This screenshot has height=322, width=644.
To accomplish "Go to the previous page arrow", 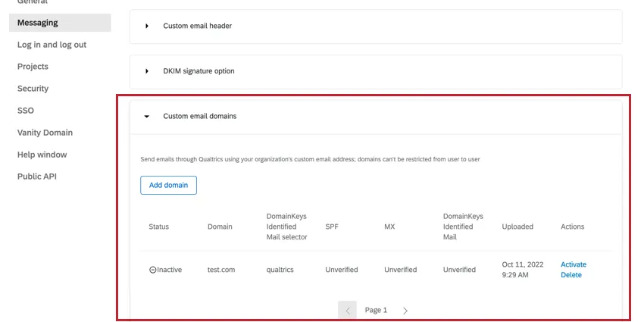I will (x=348, y=311).
